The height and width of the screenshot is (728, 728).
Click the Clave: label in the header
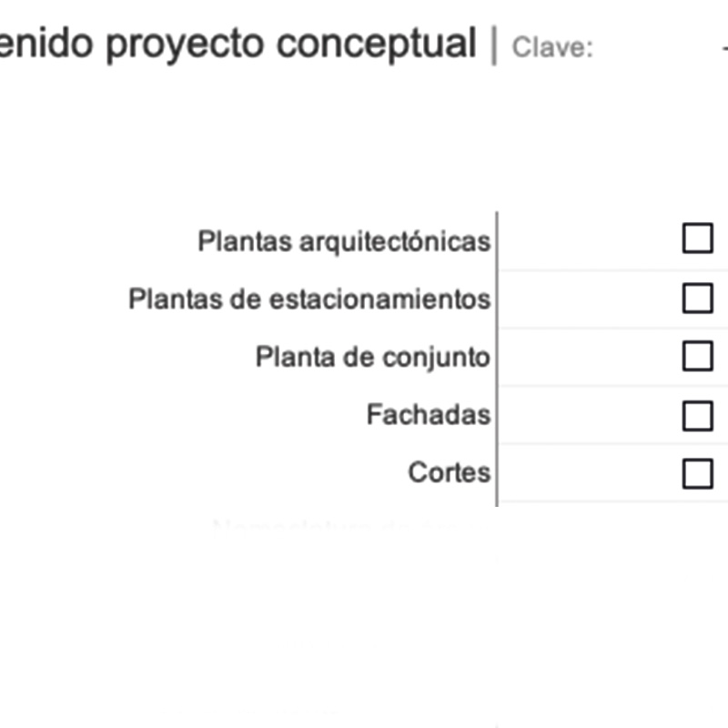tap(552, 47)
